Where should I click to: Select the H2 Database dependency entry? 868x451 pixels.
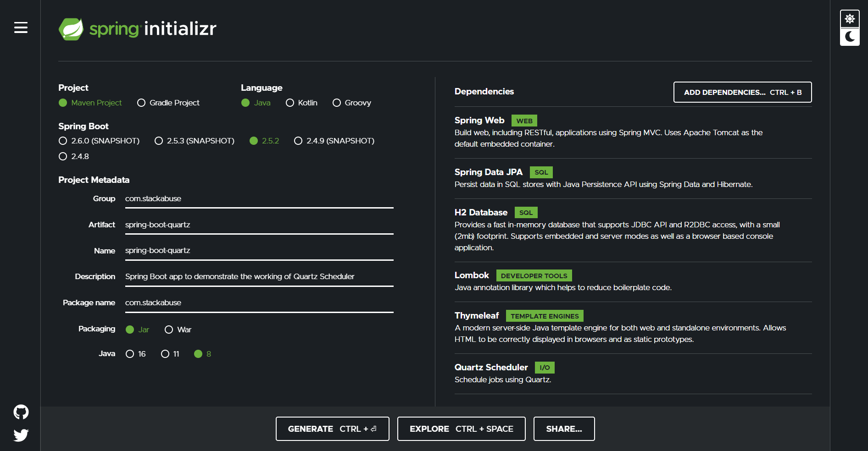[633, 230]
